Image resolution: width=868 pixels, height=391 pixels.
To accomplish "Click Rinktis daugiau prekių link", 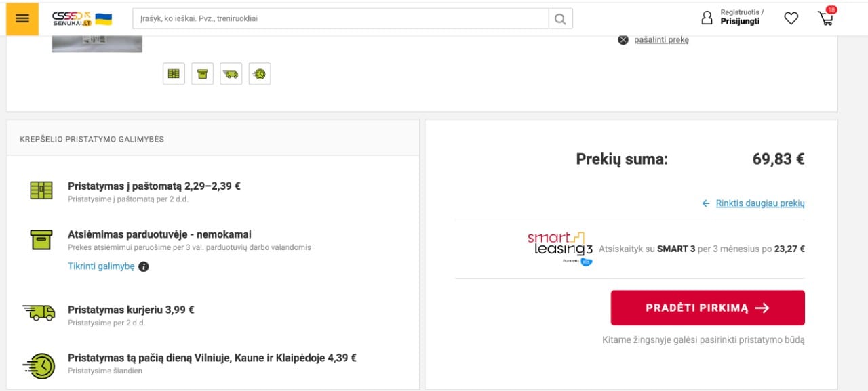I will click(760, 203).
